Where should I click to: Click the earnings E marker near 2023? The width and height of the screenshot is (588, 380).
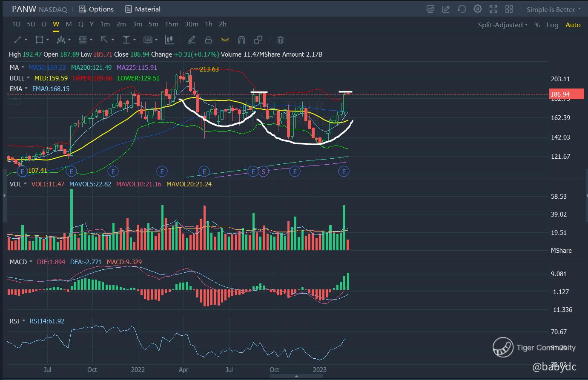click(x=344, y=171)
